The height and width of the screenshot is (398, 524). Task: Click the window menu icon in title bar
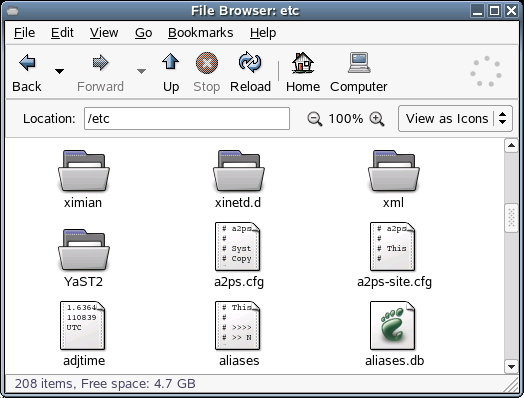pyautogui.click(x=12, y=11)
